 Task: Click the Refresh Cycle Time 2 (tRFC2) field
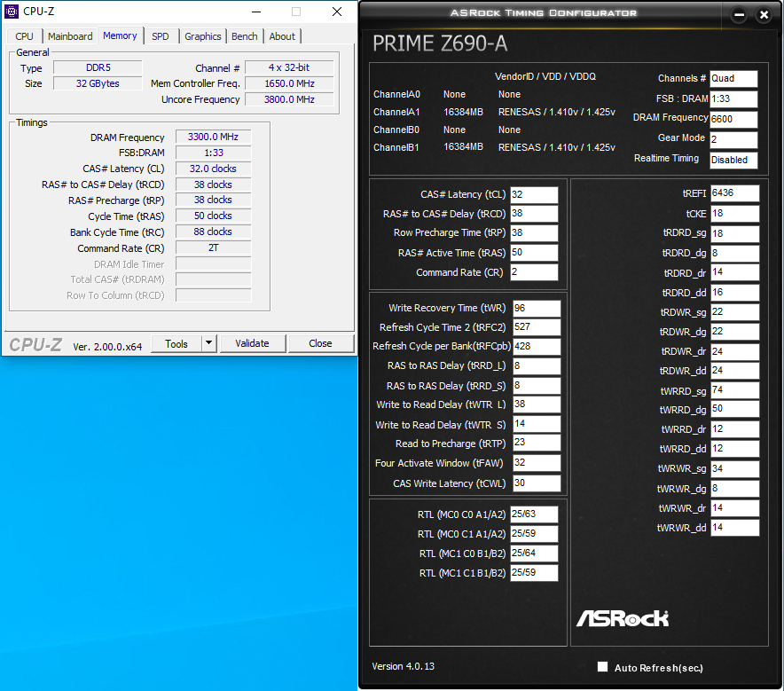coord(537,327)
